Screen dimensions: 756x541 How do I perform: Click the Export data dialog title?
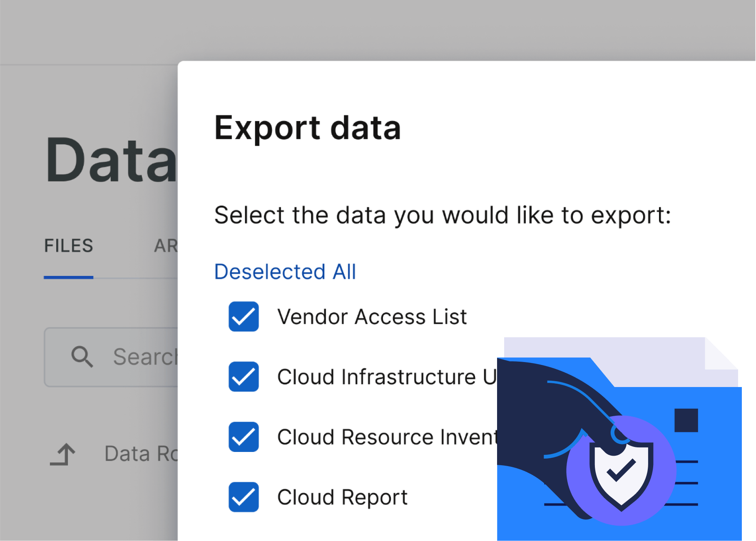308,128
